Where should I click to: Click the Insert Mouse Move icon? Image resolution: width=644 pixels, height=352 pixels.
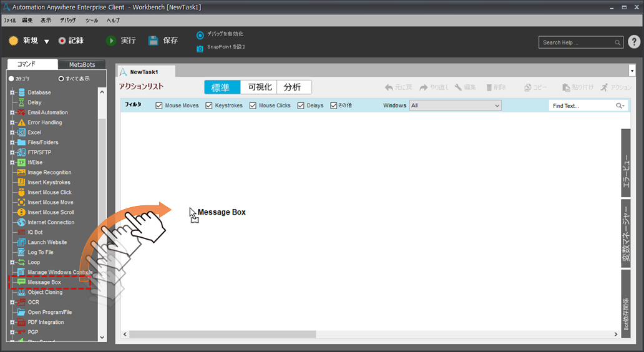(x=21, y=202)
